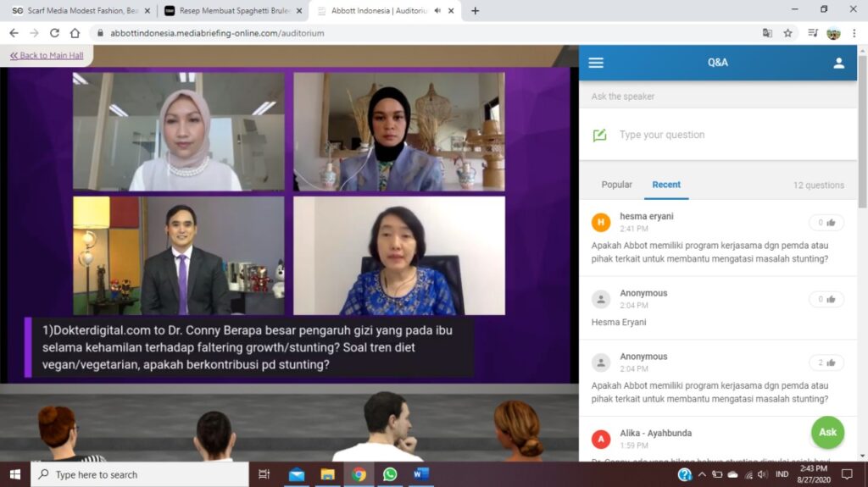Click the top-left hijab speaker video
Screen dimensions: 868x487
[x=178, y=132]
